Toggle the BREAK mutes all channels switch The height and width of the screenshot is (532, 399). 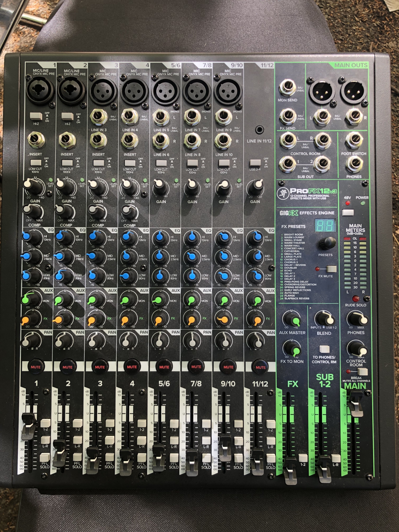pos(363,371)
